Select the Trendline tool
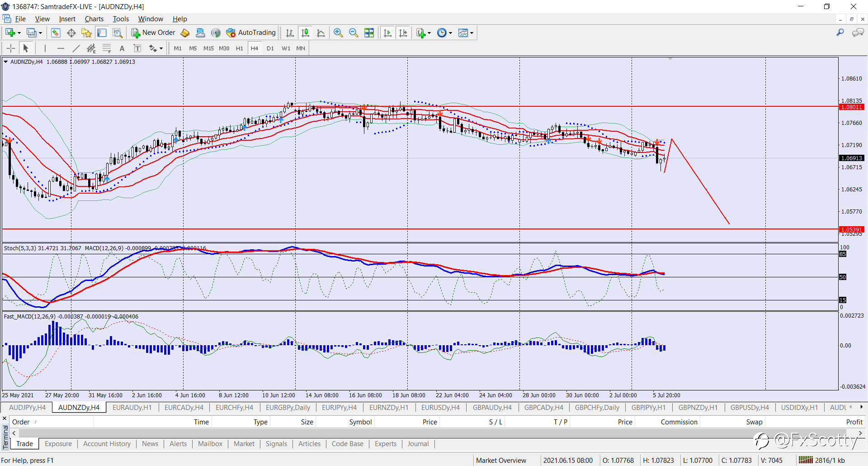The image size is (868, 466). (76, 48)
